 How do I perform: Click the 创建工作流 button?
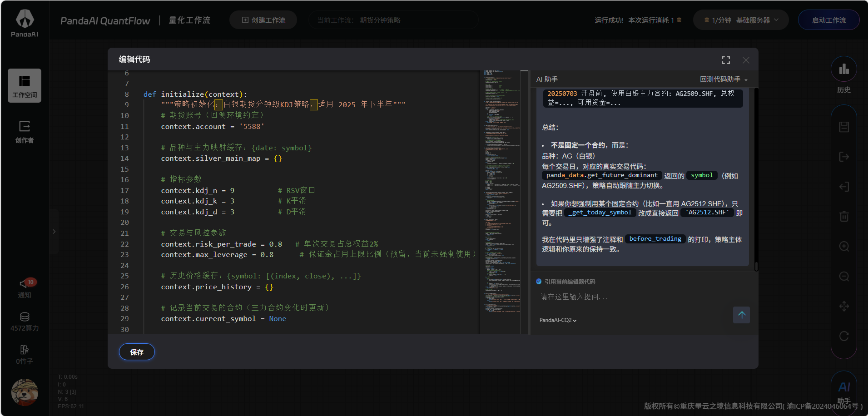pyautogui.click(x=263, y=20)
